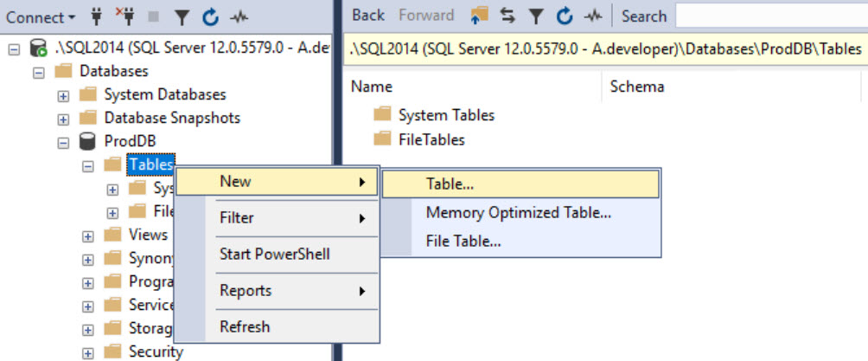Click the Forward button in details pane
The height and width of the screenshot is (361, 868).
[x=426, y=16]
